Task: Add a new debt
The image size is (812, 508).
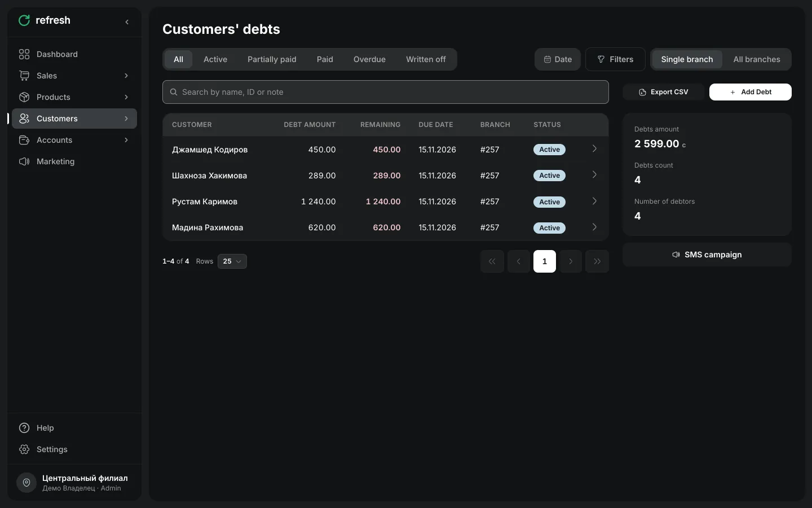Action: tap(751, 92)
